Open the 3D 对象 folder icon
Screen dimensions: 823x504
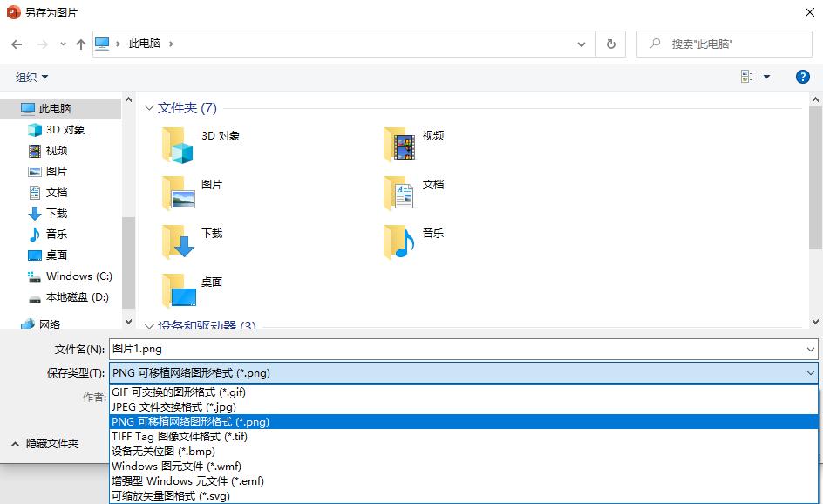(x=178, y=145)
